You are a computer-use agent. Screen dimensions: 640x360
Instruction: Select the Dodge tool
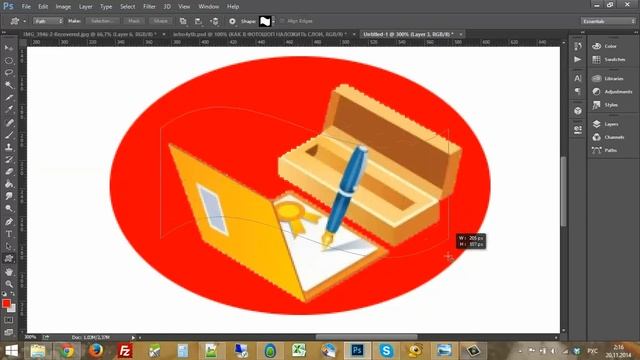click(x=9, y=209)
